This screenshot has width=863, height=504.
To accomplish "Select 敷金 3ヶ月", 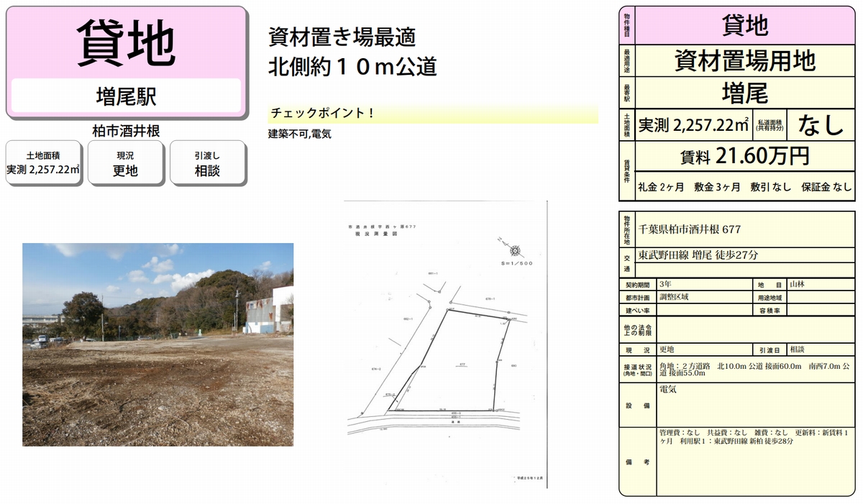I will click(717, 187).
